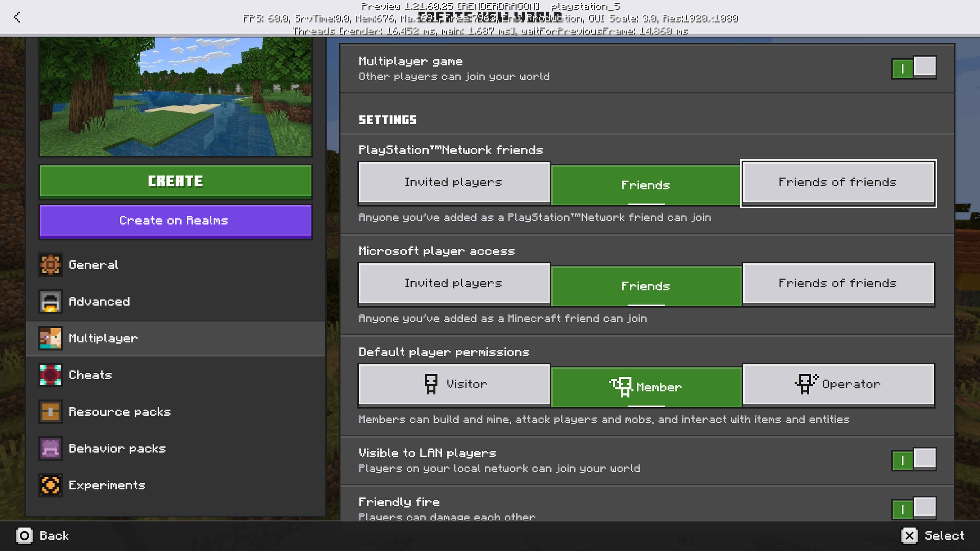
Task: Toggle Friendly fire off
Action: (x=914, y=508)
